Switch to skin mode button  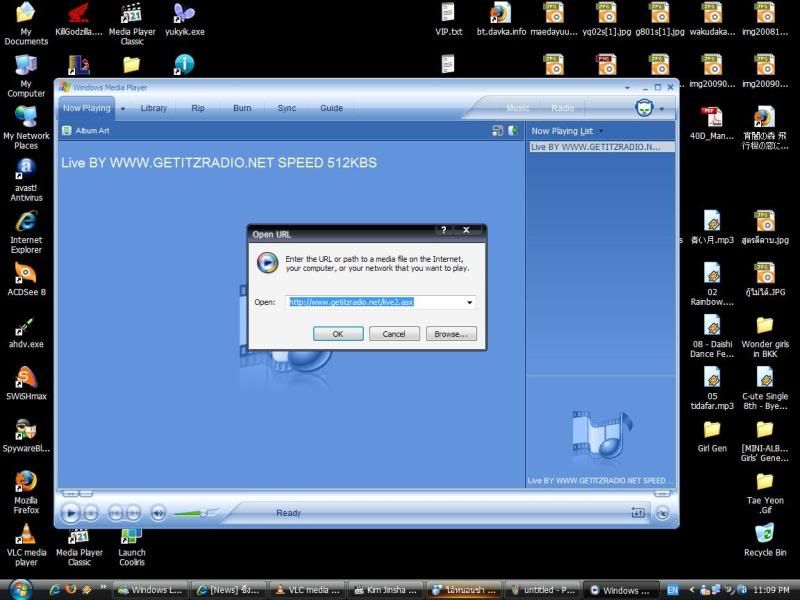[662, 513]
